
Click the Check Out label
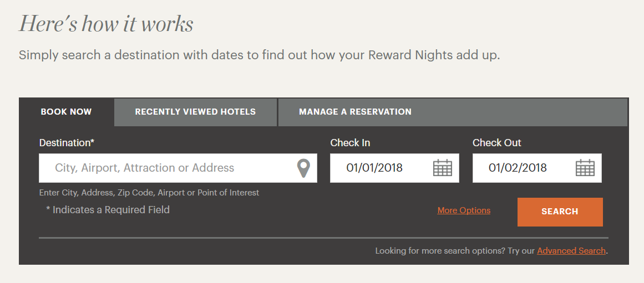click(x=496, y=143)
